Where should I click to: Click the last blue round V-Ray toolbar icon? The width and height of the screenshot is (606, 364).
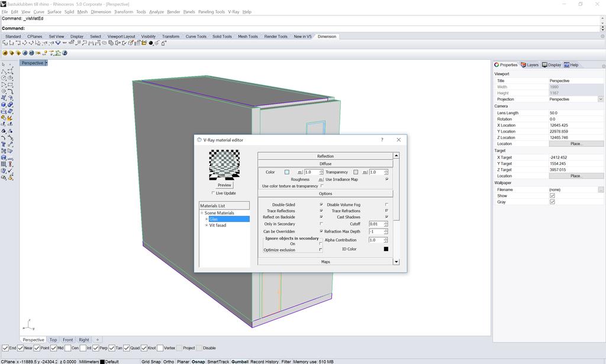coord(65,53)
